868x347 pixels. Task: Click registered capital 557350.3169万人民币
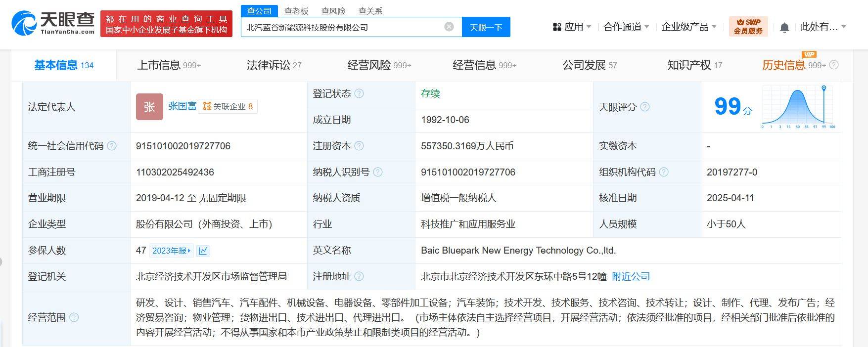[467, 146]
